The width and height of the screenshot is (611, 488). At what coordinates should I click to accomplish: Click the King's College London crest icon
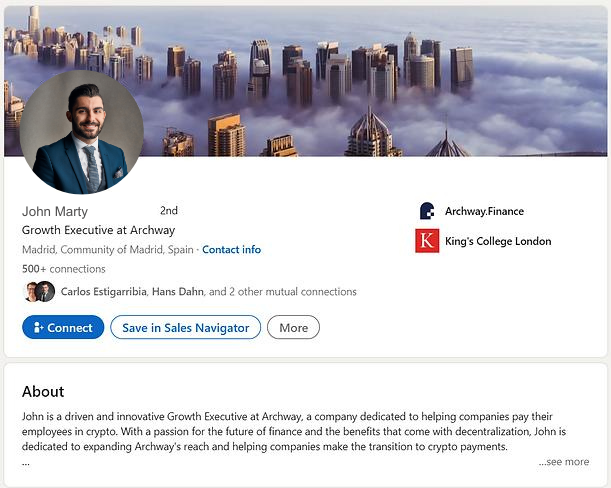click(x=427, y=241)
